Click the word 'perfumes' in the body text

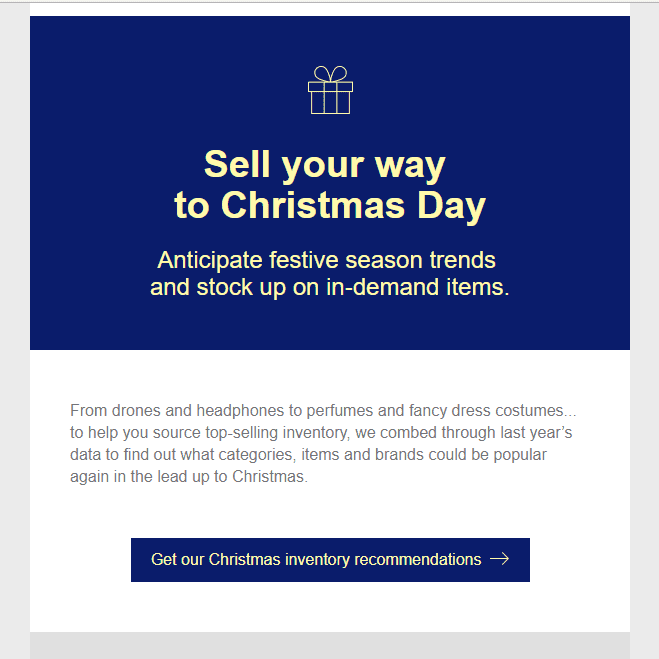[340, 411]
